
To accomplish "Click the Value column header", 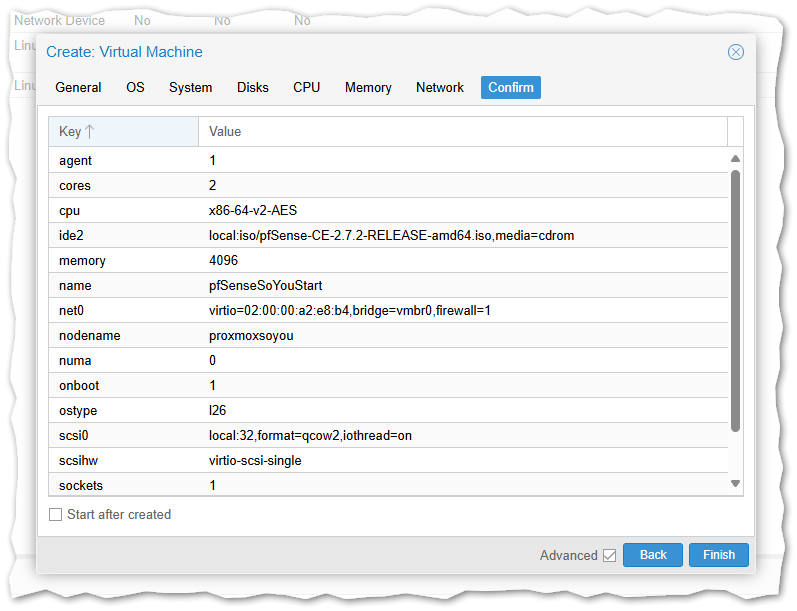I will click(462, 131).
